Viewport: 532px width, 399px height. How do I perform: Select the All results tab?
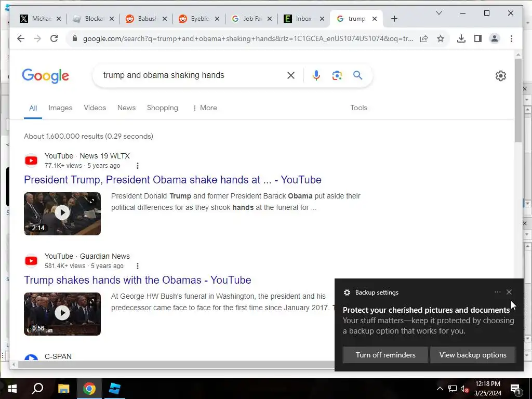(33, 108)
